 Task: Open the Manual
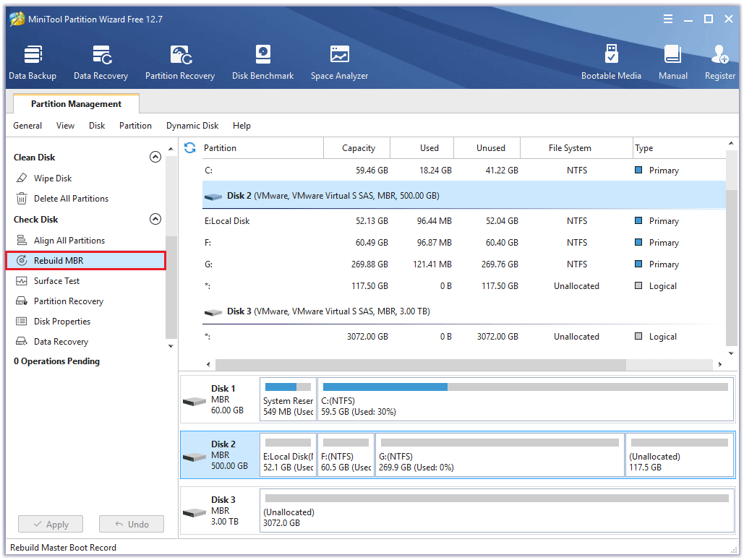tap(673, 63)
